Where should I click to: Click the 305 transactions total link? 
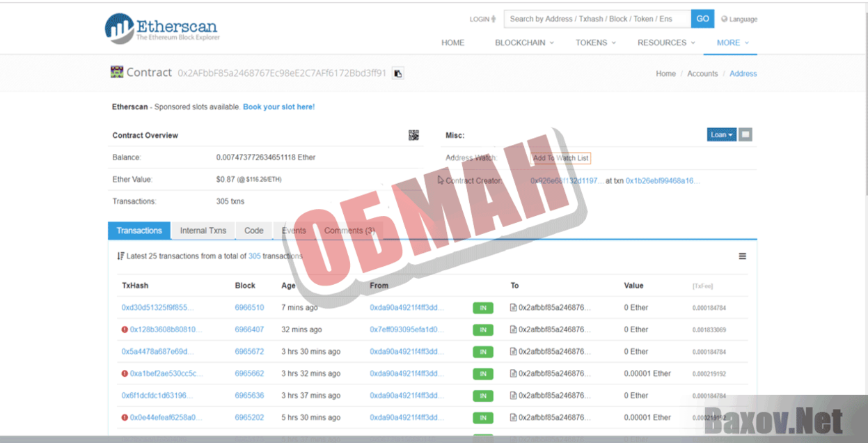click(x=255, y=256)
